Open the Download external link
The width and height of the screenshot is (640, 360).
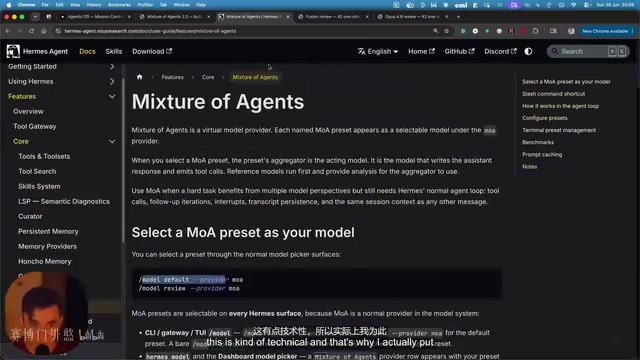[x=152, y=51]
